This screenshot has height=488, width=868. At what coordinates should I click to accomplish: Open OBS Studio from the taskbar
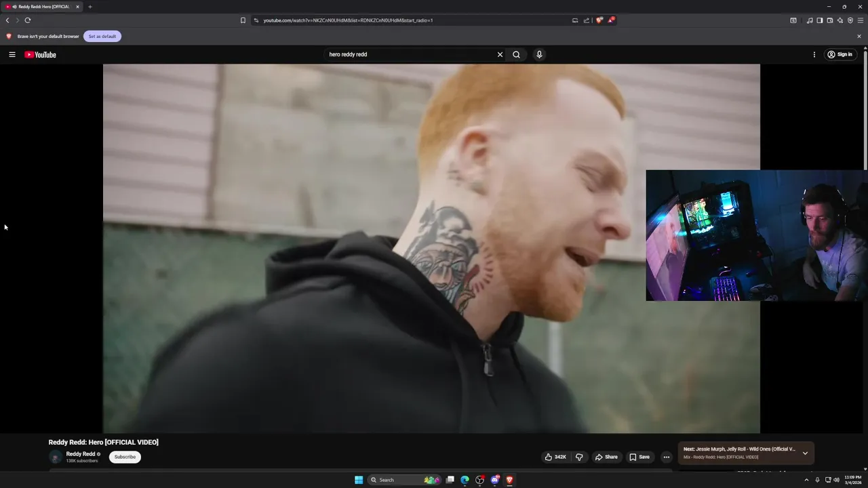tap(480, 480)
